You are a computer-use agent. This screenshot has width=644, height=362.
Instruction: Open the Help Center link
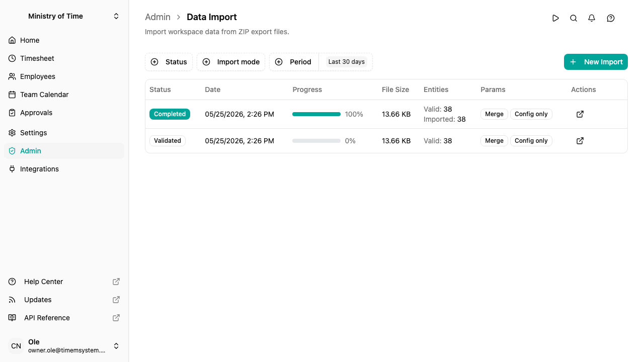tap(64, 282)
